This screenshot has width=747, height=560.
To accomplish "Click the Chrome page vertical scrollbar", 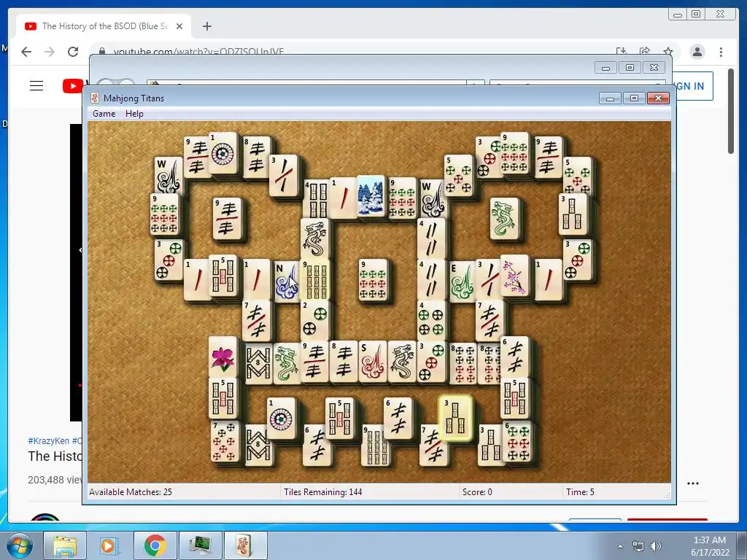I will (731, 112).
